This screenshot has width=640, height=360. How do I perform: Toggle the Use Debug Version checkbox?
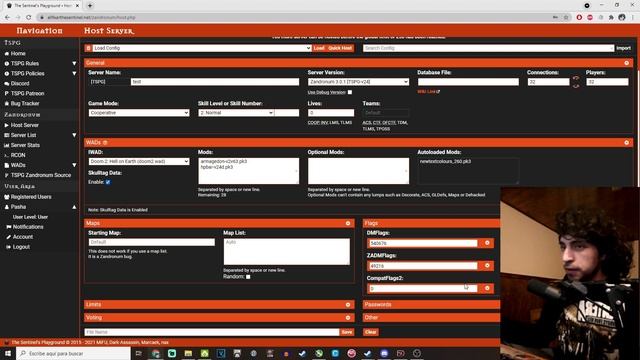(350, 92)
